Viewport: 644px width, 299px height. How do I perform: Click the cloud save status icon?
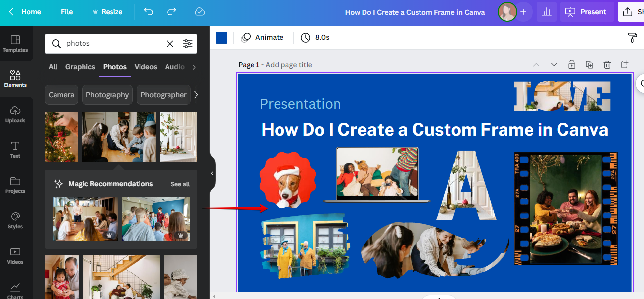tap(199, 11)
